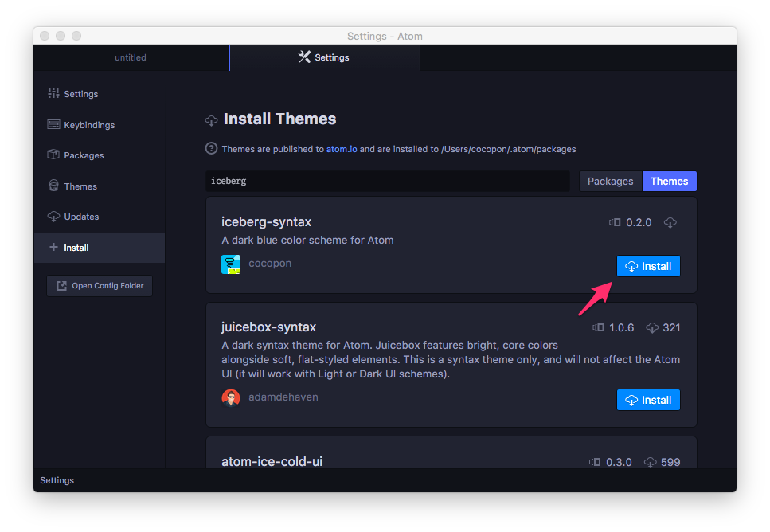Screen dimensions: 770x532
Task: Click juicebox-syntax version icon
Action: click(x=598, y=327)
